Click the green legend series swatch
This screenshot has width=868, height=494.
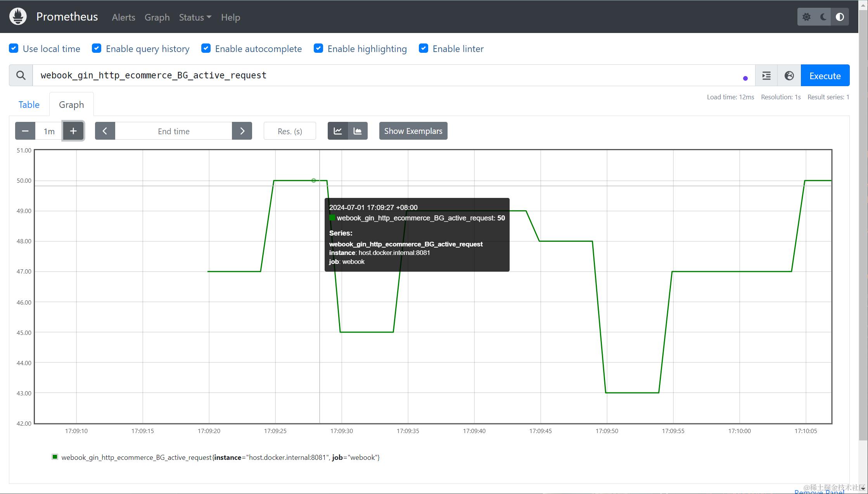[55, 457]
